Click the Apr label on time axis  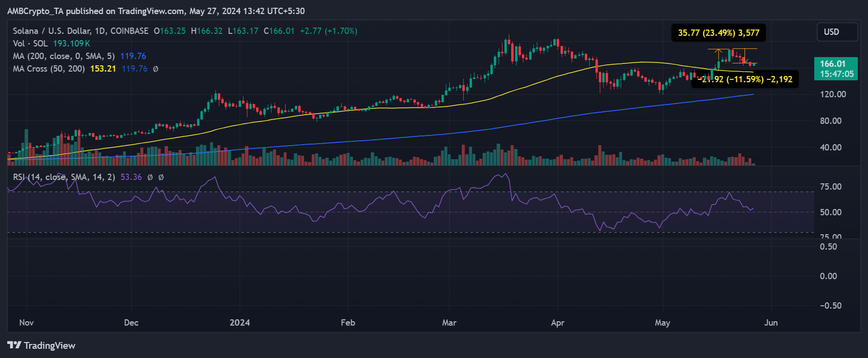[x=558, y=323]
